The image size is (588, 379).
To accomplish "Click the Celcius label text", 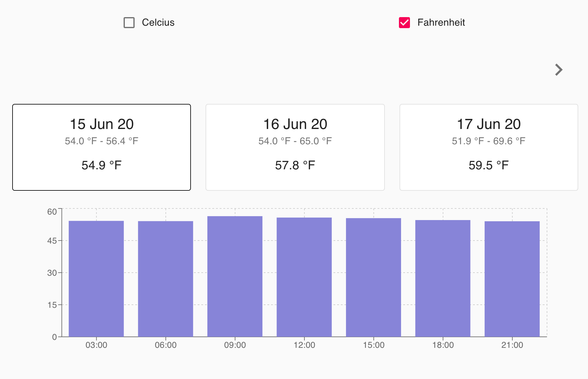I will [158, 23].
